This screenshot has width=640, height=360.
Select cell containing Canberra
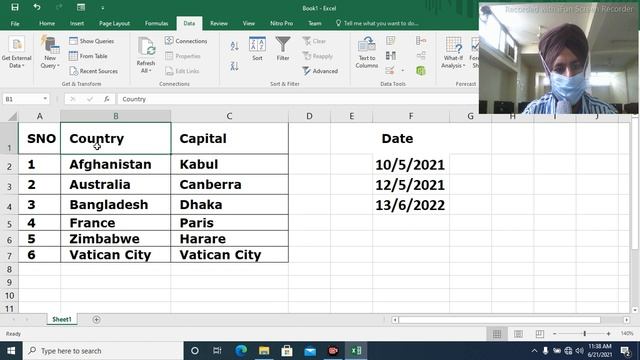point(229,184)
